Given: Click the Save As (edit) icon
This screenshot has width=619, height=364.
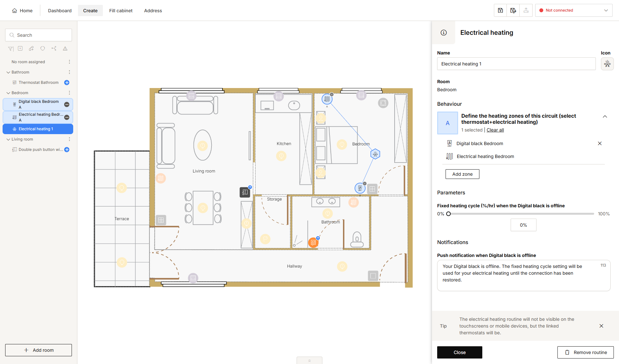Looking at the screenshot, I should pos(513,10).
